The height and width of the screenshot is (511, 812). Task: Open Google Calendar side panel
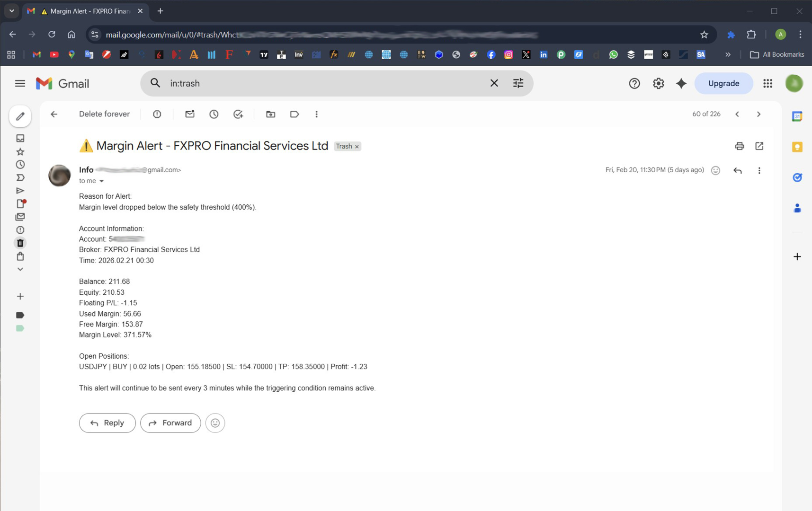797,116
